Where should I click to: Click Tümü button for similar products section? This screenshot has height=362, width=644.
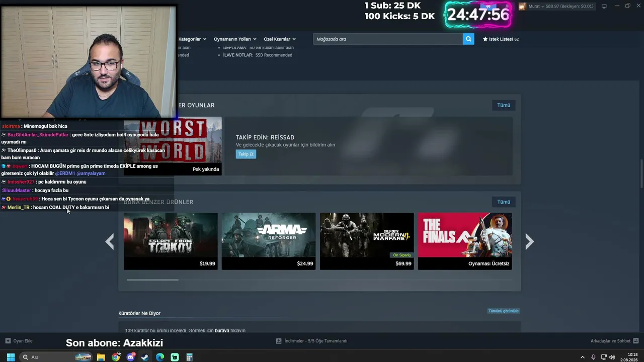(x=504, y=202)
